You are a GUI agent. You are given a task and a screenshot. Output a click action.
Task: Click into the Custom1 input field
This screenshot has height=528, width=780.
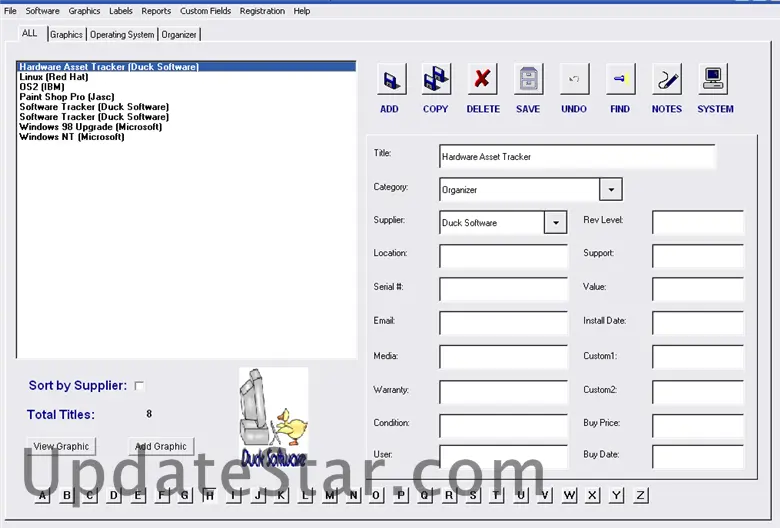pyautogui.click(x=698, y=357)
